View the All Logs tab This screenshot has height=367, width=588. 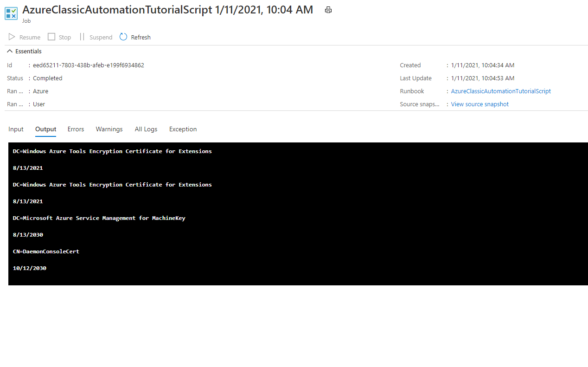(146, 129)
